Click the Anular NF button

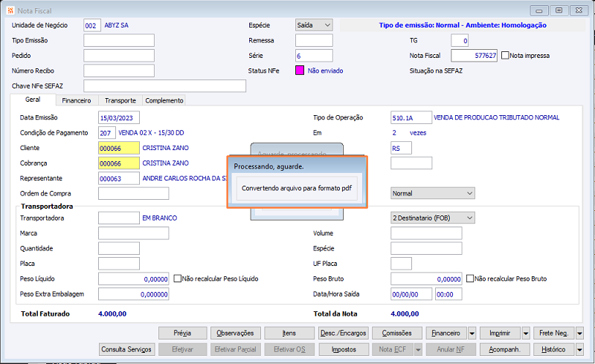click(451, 350)
